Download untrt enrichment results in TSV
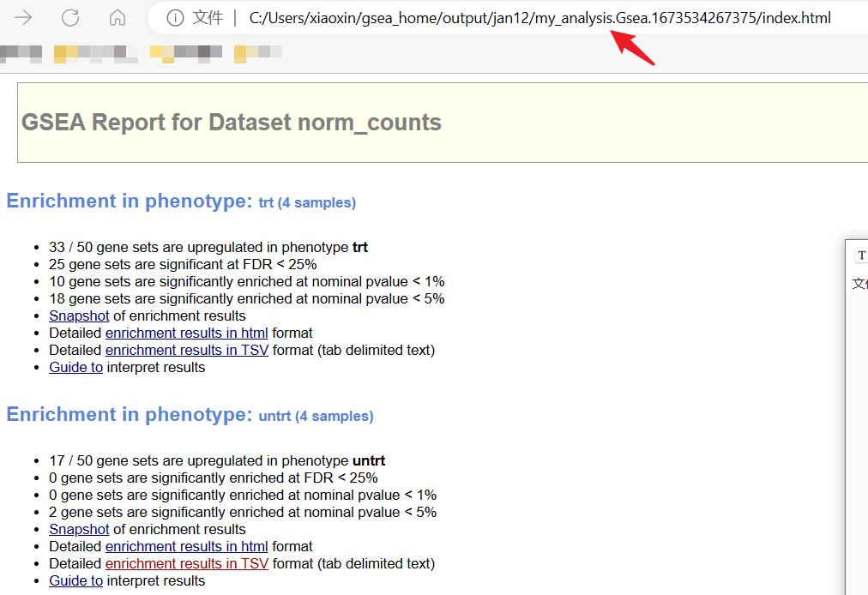Screen dimensions: 868x595 click(186, 563)
